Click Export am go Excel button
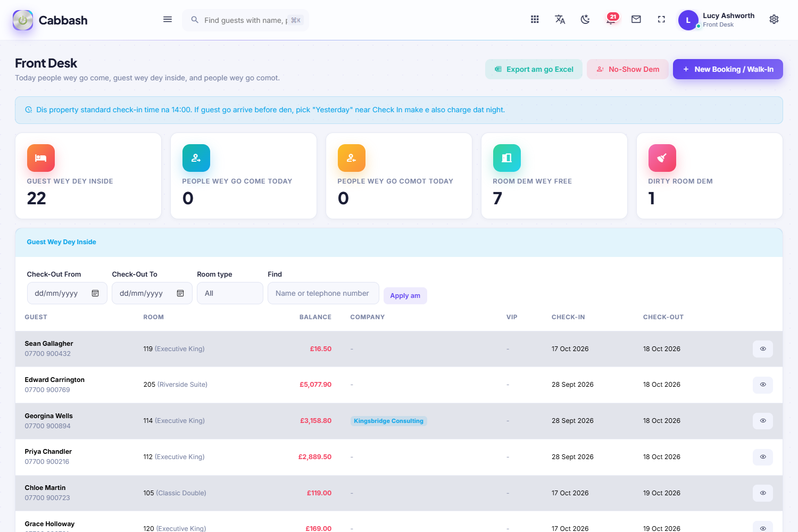798x532 pixels. coord(534,69)
